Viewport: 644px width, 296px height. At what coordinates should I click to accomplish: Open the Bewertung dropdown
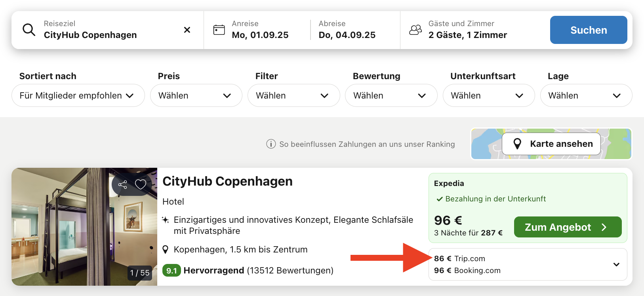click(391, 95)
